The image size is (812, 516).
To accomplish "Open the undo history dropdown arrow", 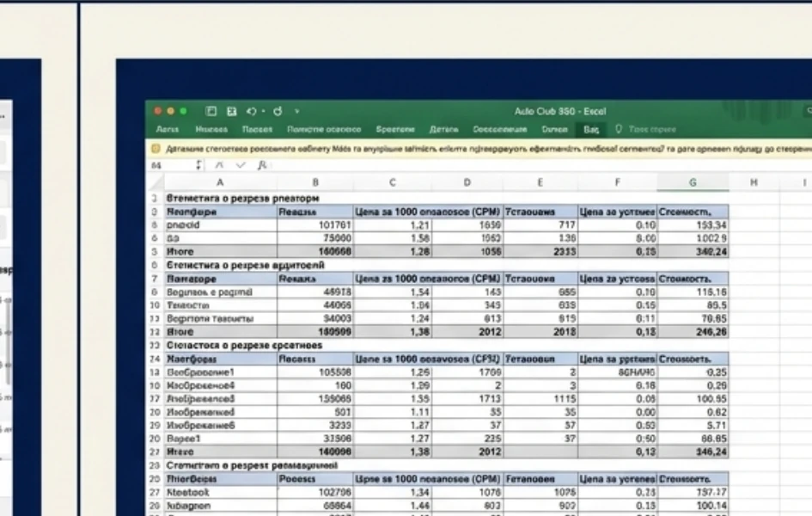I will point(264,112).
